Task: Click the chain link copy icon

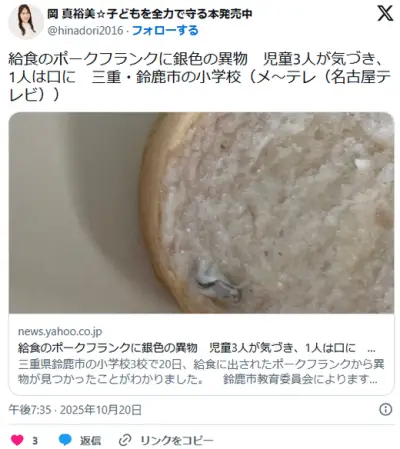Action: pyautogui.click(x=125, y=440)
